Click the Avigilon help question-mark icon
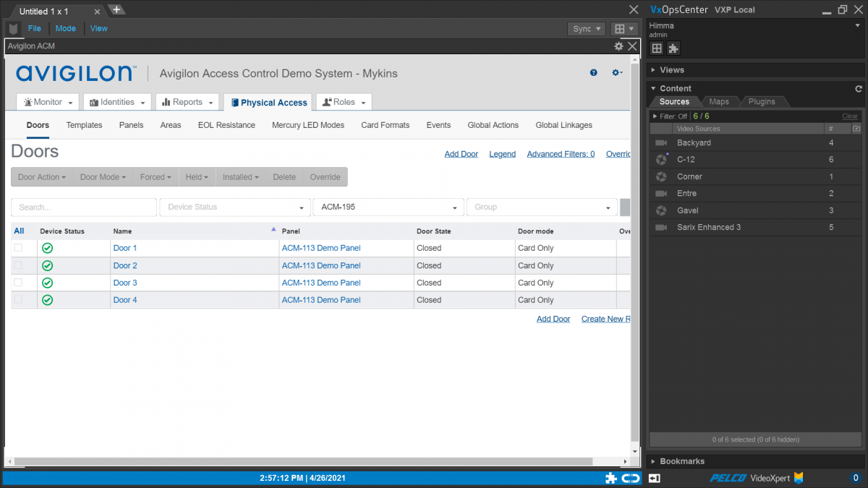This screenshot has width=868, height=488. point(593,72)
